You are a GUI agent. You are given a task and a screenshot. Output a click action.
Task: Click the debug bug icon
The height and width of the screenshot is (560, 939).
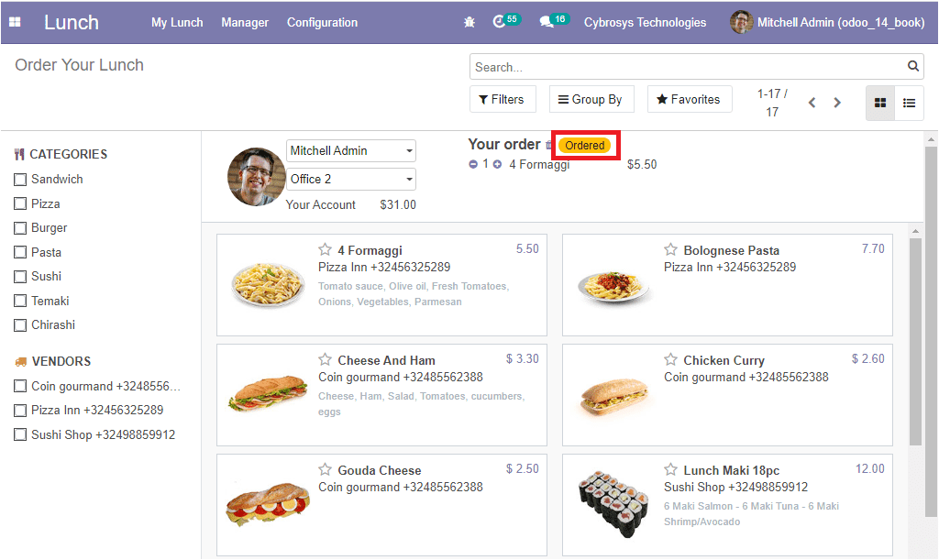(469, 22)
